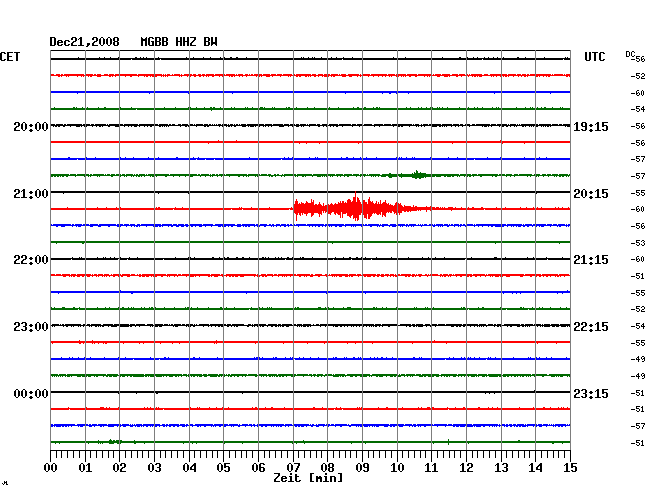This screenshot has height=494, width=650.
Task: Click the DC offset column header
Action: click(x=630, y=54)
